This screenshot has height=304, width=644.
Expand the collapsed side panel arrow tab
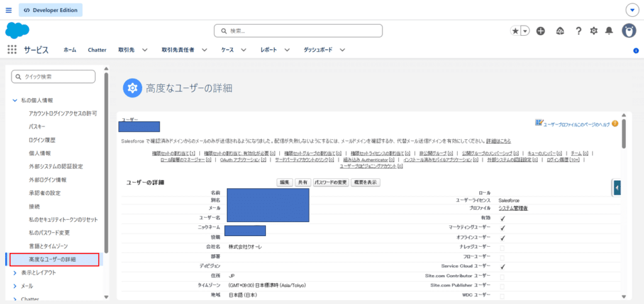616,188
